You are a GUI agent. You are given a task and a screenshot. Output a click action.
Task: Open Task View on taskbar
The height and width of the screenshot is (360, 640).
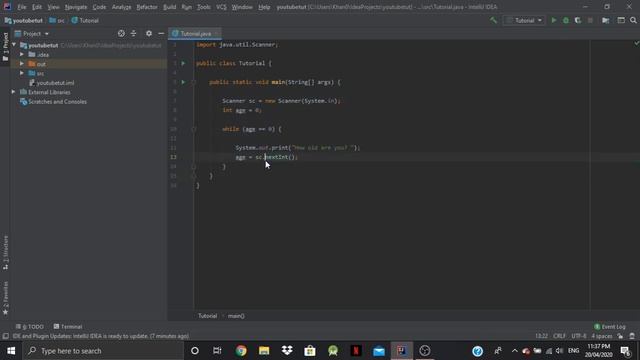coord(217,351)
